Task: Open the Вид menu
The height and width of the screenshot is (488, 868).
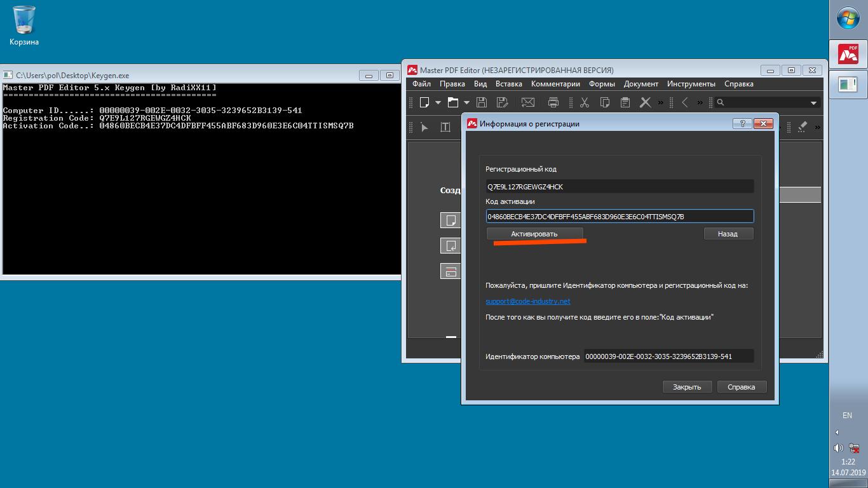Action: [480, 84]
